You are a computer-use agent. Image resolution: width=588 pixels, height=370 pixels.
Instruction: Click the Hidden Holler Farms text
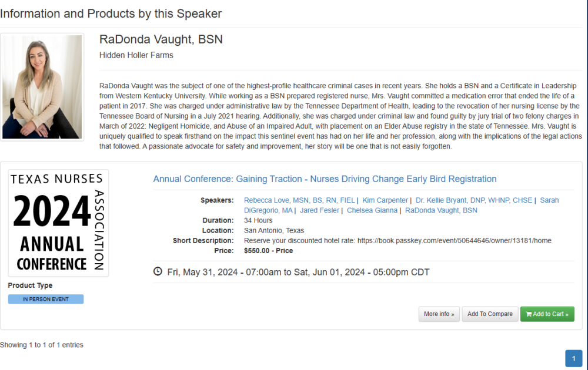pyautogui.click(x=136, y=55)
